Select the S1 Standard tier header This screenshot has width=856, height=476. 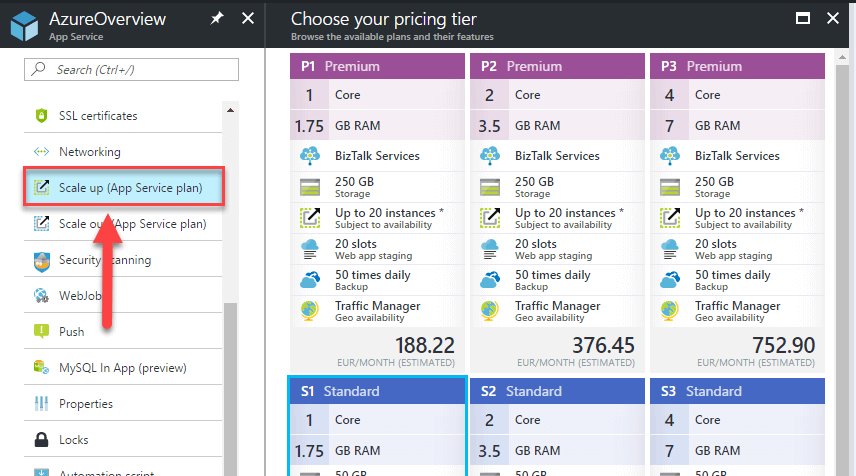point(377,391)
